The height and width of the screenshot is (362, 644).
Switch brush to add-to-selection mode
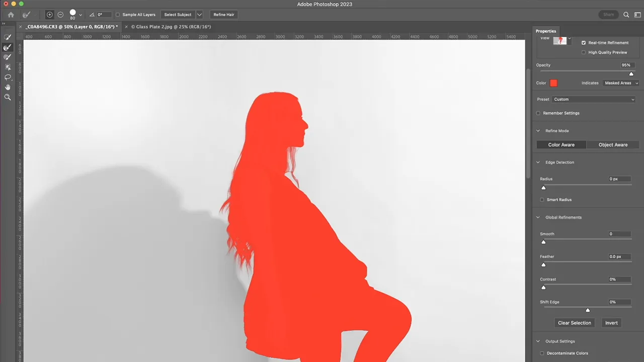(49, 15)
